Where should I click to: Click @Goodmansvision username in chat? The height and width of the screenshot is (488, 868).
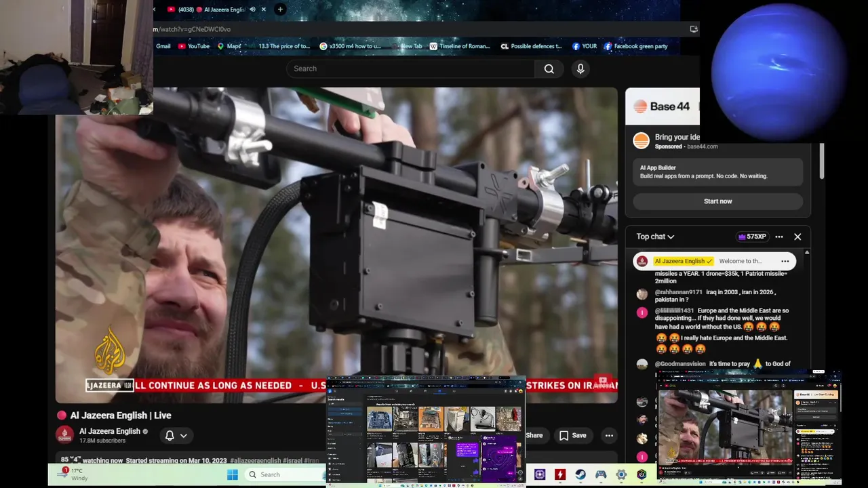679,364
